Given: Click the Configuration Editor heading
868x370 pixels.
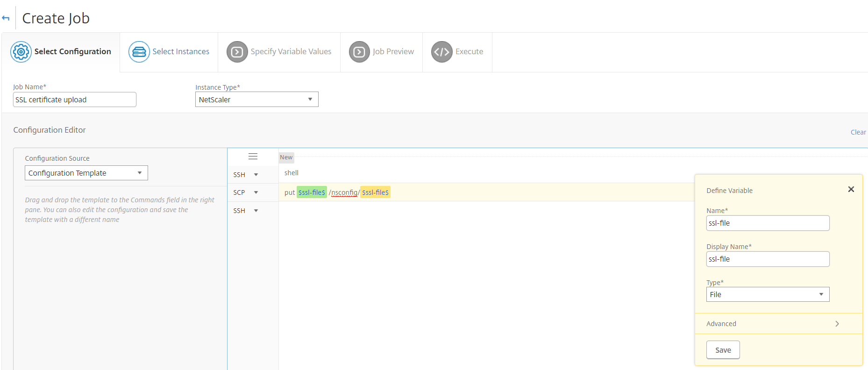Looking at the screenshot, I should 50,130.
